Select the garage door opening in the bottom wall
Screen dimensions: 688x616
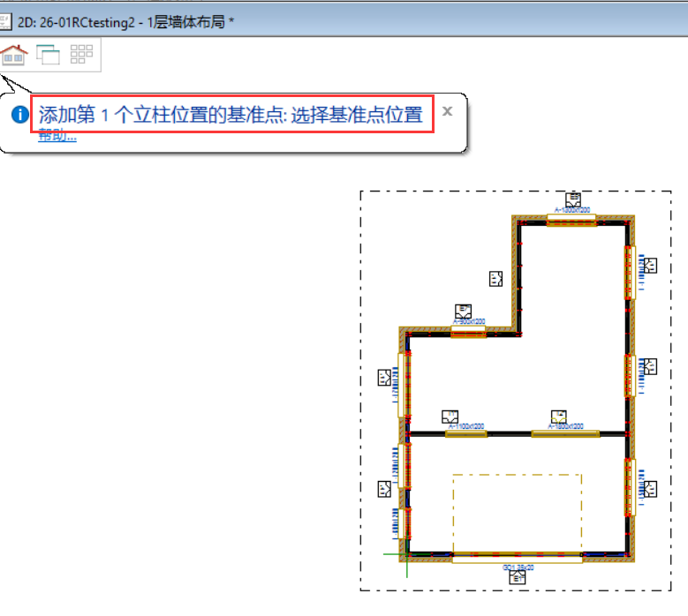coord(518,557)
